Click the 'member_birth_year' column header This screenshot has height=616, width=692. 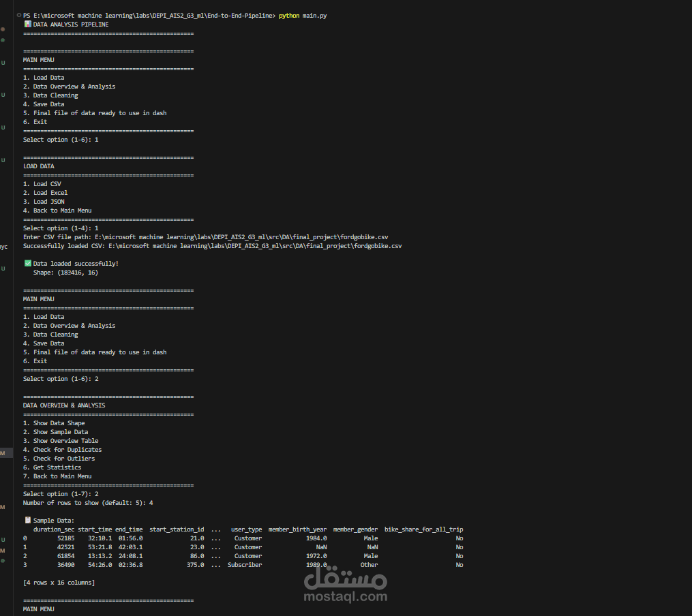click(x=297, y=529)
